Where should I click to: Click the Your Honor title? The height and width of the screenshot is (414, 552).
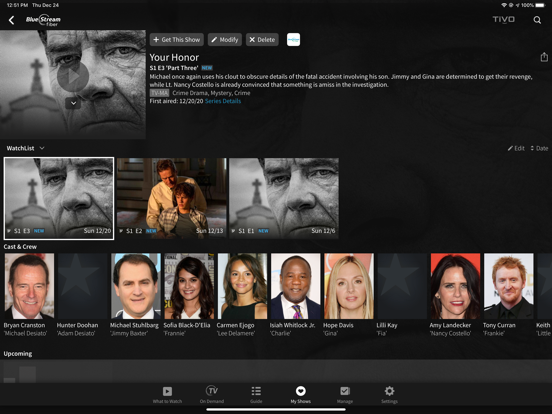click(174, 57)
